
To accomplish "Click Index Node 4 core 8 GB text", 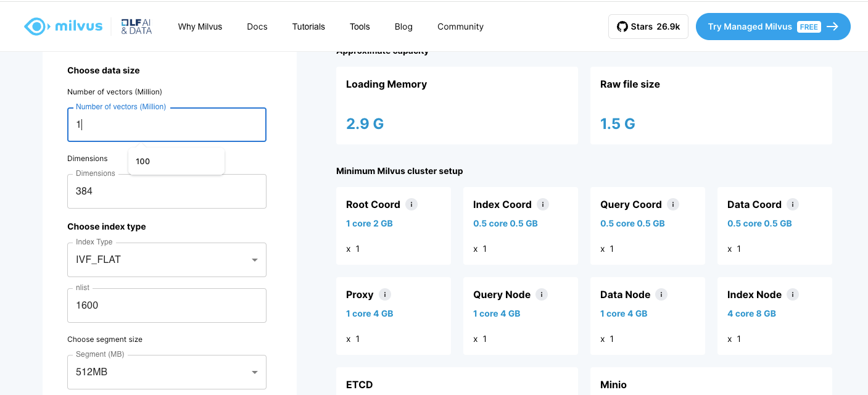I will (x=751, y=314).
